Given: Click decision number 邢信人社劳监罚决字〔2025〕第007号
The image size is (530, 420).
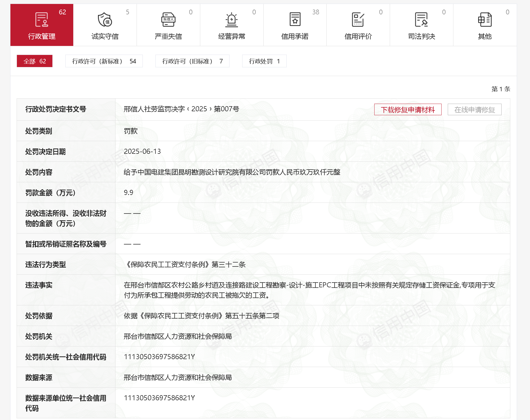Looking at the screenshot, I should pos(181,109).
